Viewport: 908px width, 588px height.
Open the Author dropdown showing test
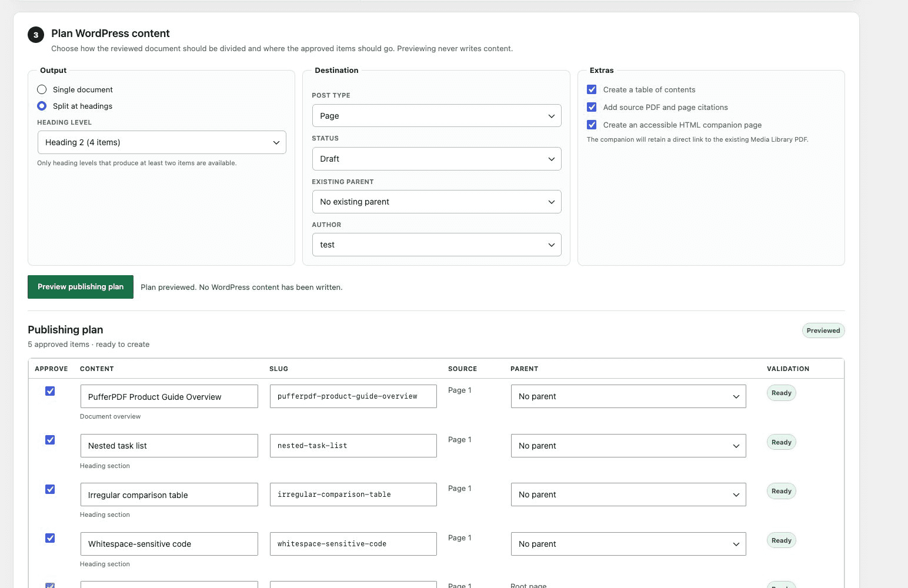[436, 245]
